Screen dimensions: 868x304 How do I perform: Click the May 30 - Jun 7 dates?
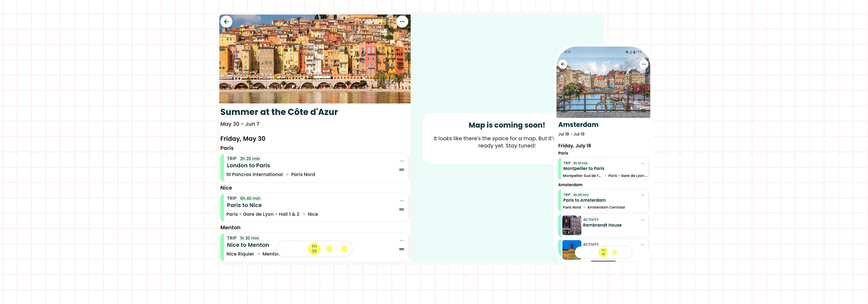point(240,124)
